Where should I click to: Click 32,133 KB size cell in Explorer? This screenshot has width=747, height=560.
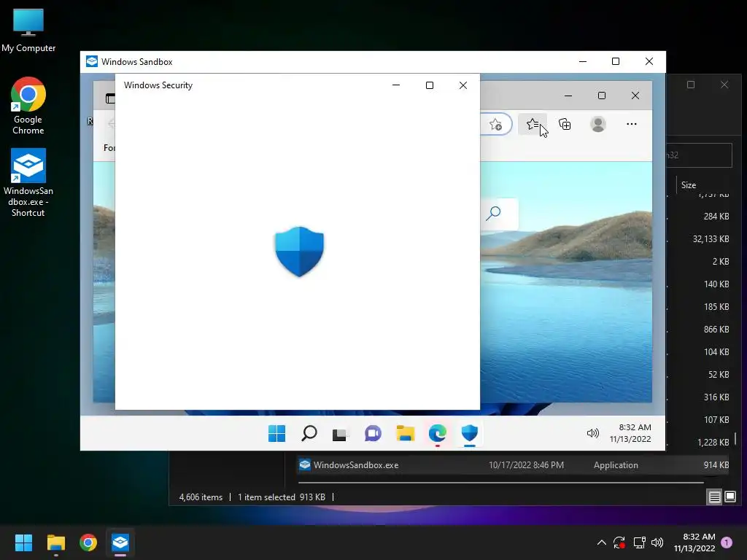pyautogui.click(x=711, y=239)
